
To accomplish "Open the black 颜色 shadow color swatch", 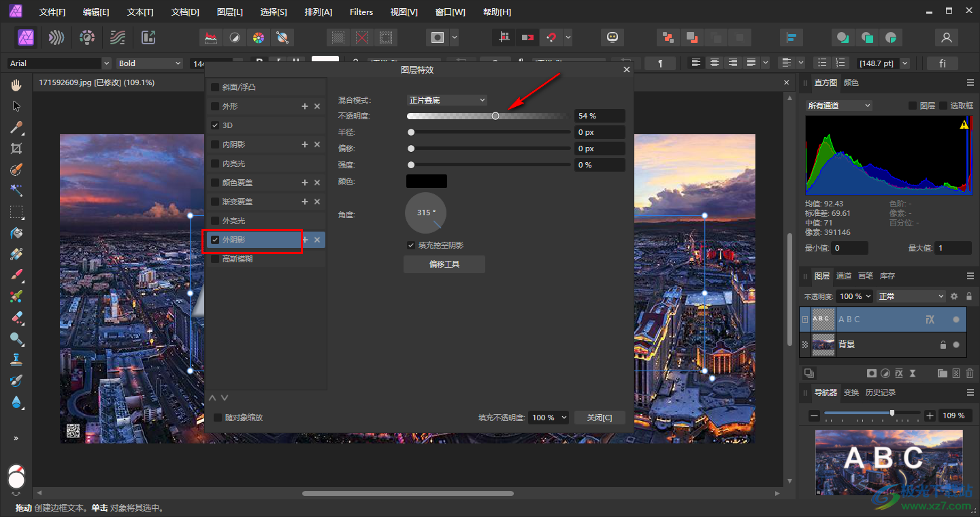I will pos(427,181).
